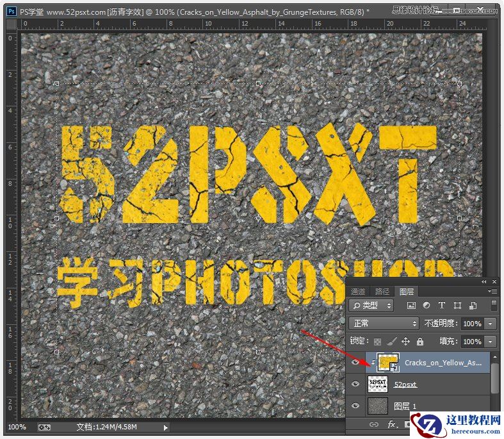
Task: Switch to the 通道 channels tab
Action: pyautogui.click(x=358, y=292)
